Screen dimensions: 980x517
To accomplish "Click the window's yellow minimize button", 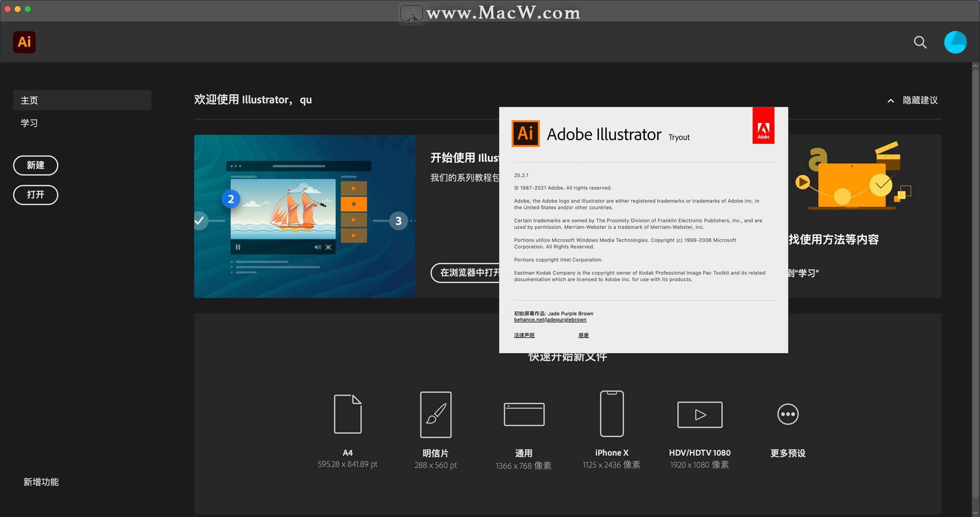I will click(x=17, y=9).
